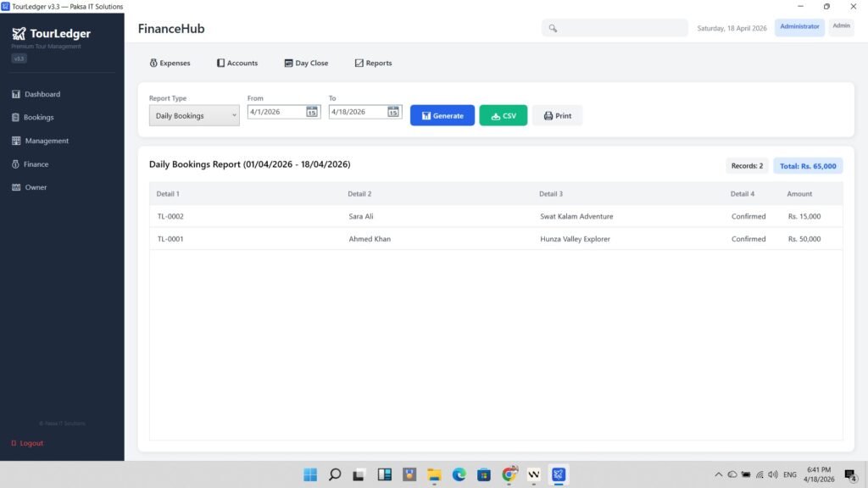The height and width of the screenshot is (488, 868).
Task: Select Dashboard from the sidebar
Action: (x=40, y=94)
